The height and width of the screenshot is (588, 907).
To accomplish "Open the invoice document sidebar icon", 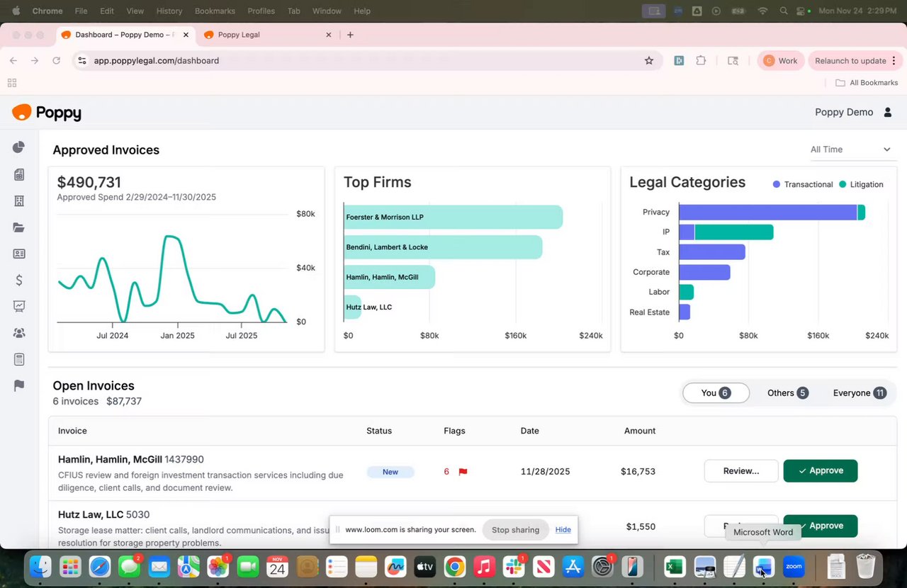I will coord(19,174).
